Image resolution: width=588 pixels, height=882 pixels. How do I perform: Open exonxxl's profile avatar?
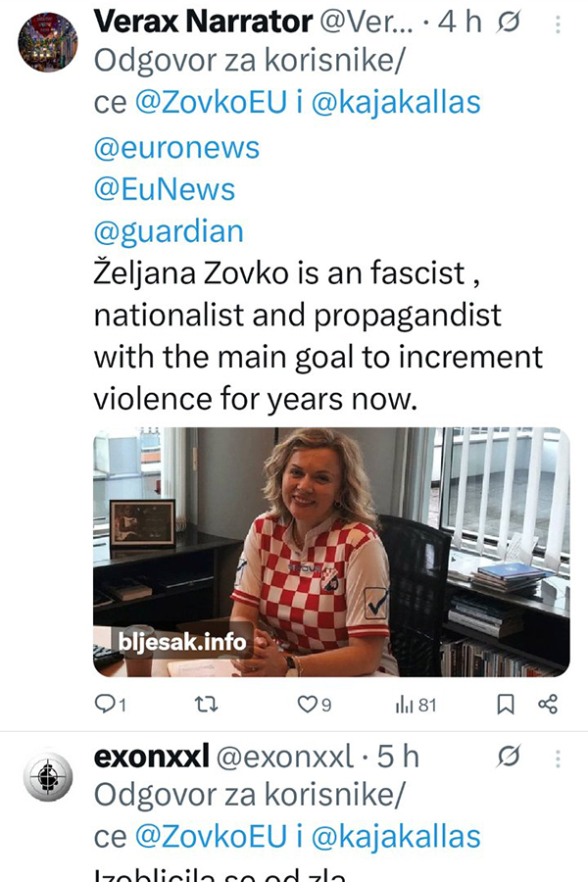tap(47, 780)
